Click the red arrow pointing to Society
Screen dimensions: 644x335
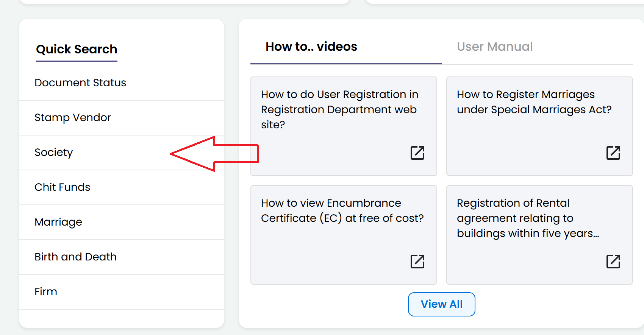click(214, 153)
